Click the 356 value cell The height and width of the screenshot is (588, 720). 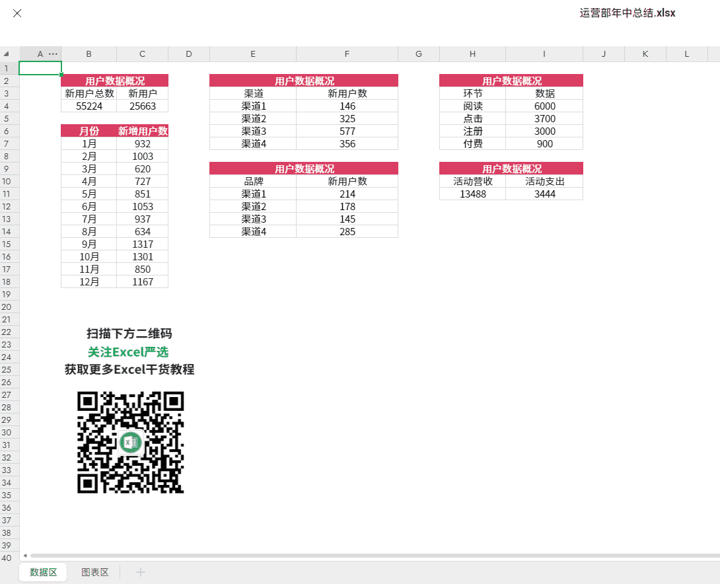coord(347,144)
